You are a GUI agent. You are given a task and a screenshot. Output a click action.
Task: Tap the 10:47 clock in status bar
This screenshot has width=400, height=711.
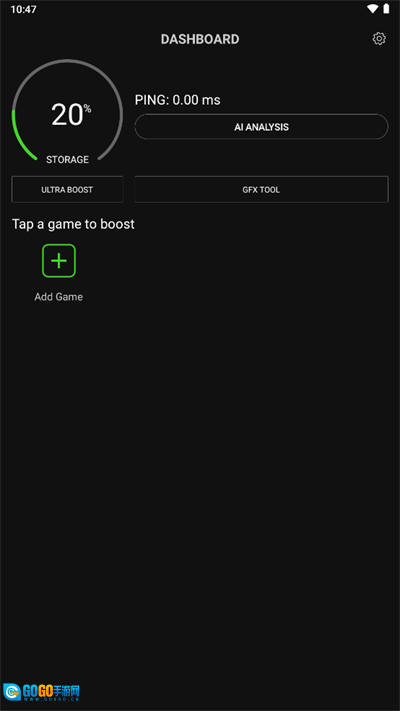[x=24, y=9]
